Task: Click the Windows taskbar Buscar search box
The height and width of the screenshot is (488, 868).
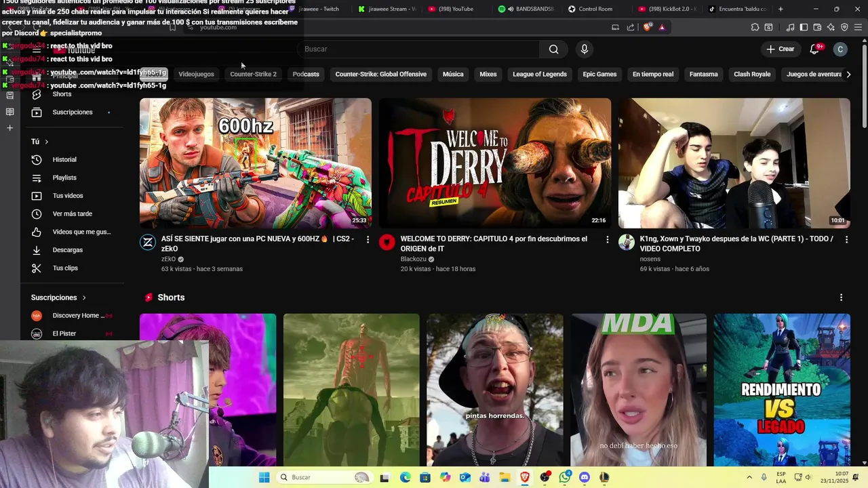Action: (324, 477)
